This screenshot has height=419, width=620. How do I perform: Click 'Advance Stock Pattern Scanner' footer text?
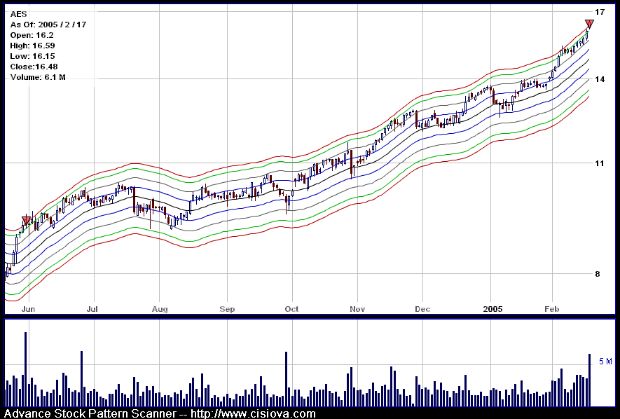(90, 414)
